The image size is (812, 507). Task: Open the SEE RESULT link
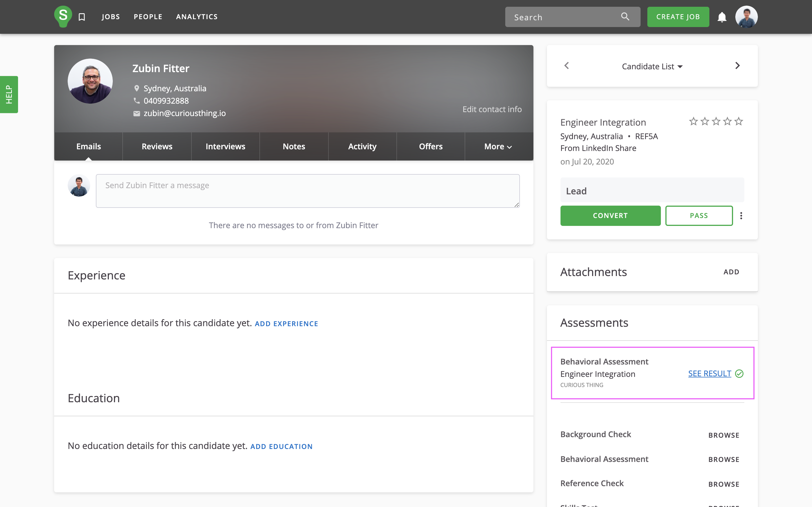pyautogui.click(x=709, y=373)
